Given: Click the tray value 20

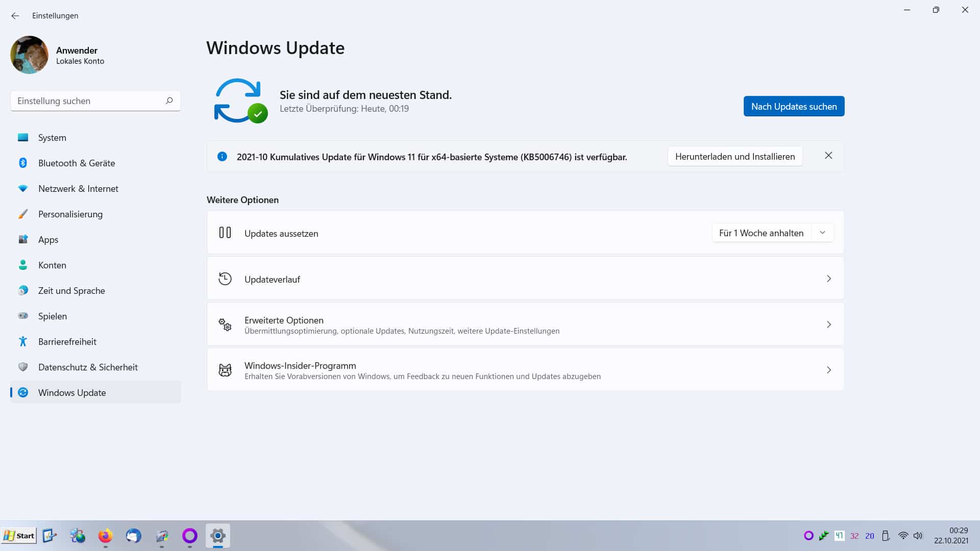Looking at the screenshot, I should click(x=870, y=536).
